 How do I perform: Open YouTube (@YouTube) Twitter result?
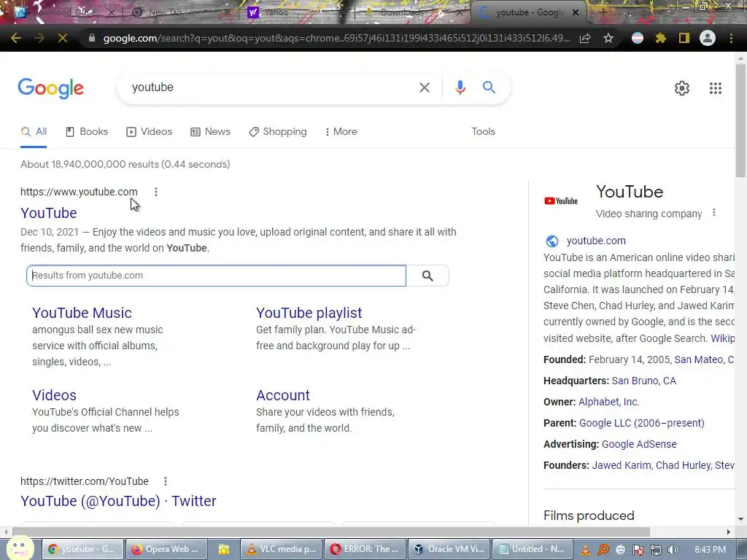click(118, 501)
